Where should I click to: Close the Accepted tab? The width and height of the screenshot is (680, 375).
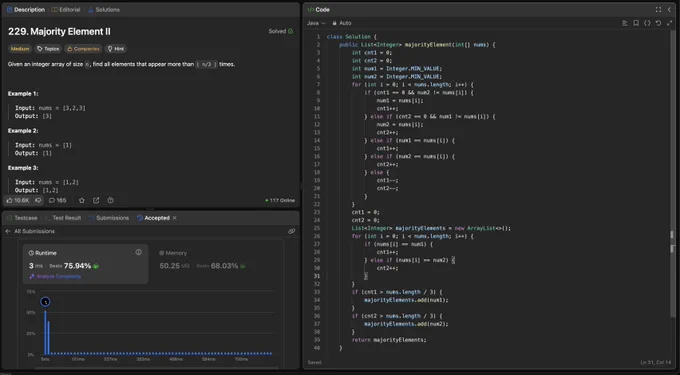pyautogui.click(x=174, y=218)
